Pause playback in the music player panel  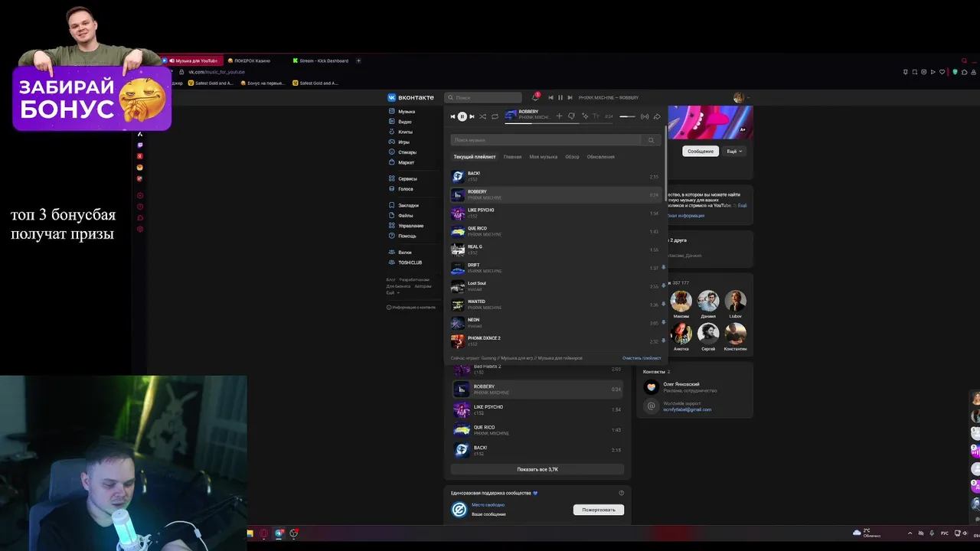[462, 116]
